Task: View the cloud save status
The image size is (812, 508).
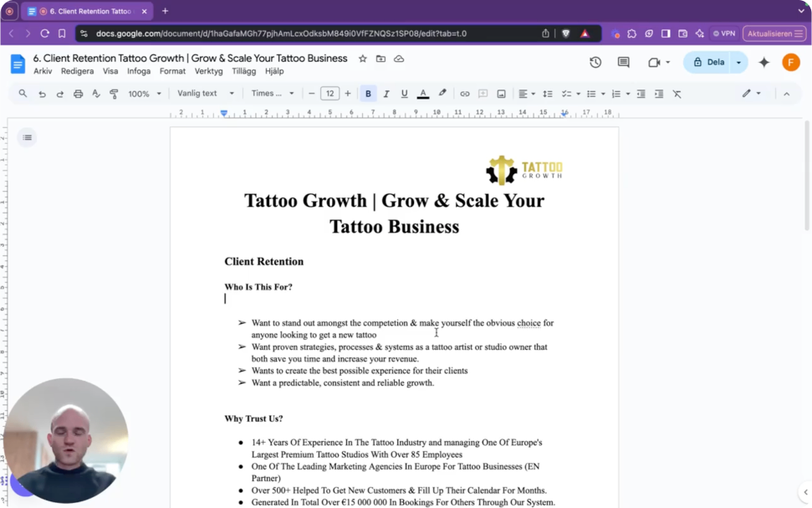Action: [399, 59]
